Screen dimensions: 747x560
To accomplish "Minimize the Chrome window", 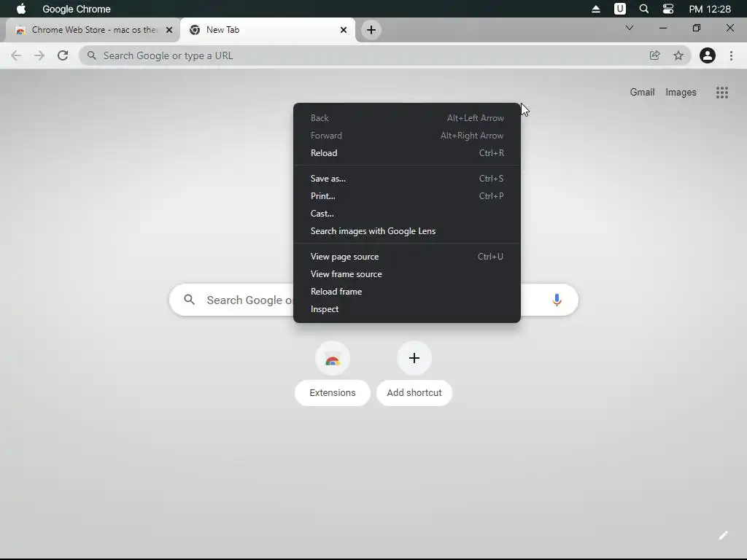I will point(662,28).
